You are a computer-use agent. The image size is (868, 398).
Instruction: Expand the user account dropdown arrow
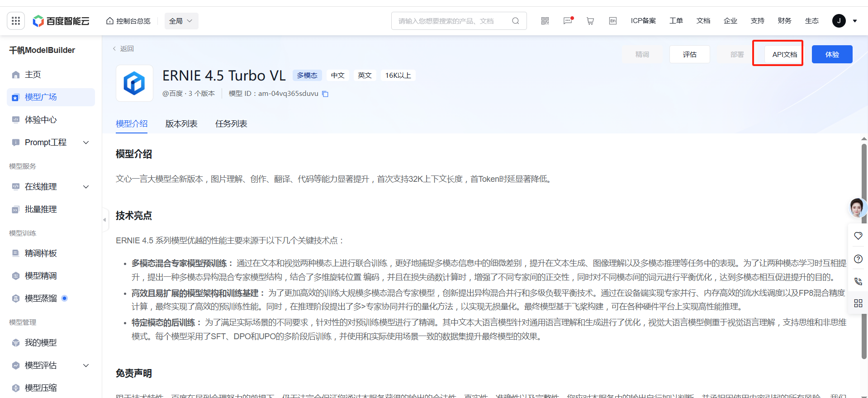tap(855, 21)
